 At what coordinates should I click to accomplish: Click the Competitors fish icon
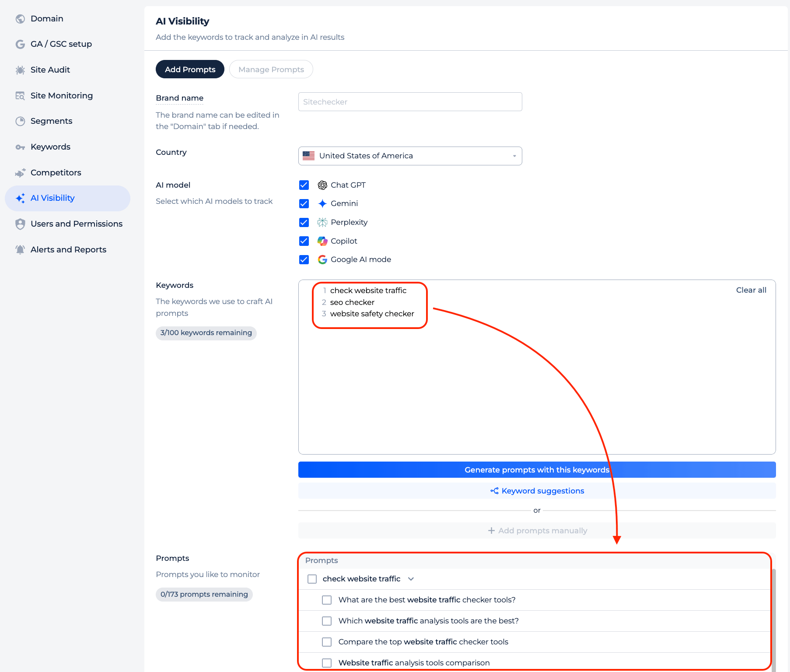20,173
